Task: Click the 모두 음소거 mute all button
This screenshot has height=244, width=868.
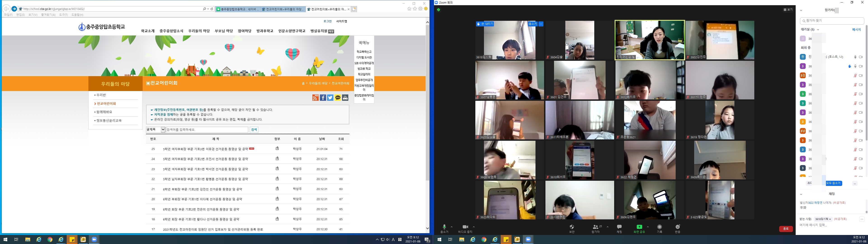Action: (834, 183)
